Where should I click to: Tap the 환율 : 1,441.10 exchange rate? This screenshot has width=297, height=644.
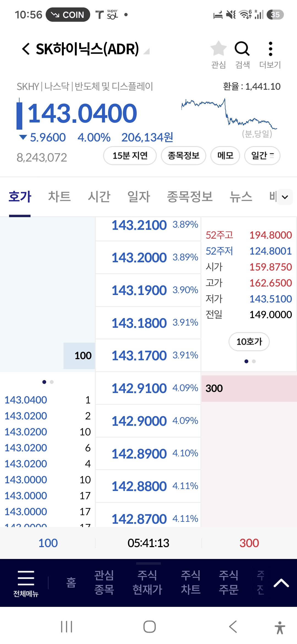[x=252, y=86]
